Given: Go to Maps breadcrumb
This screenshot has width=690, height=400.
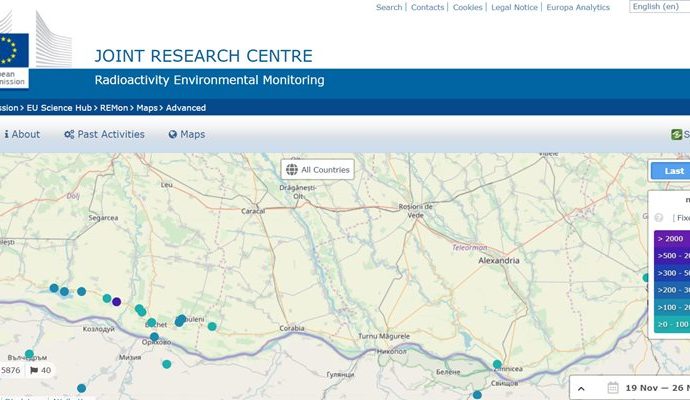Looking at the screenshot, I should point(147,108).
